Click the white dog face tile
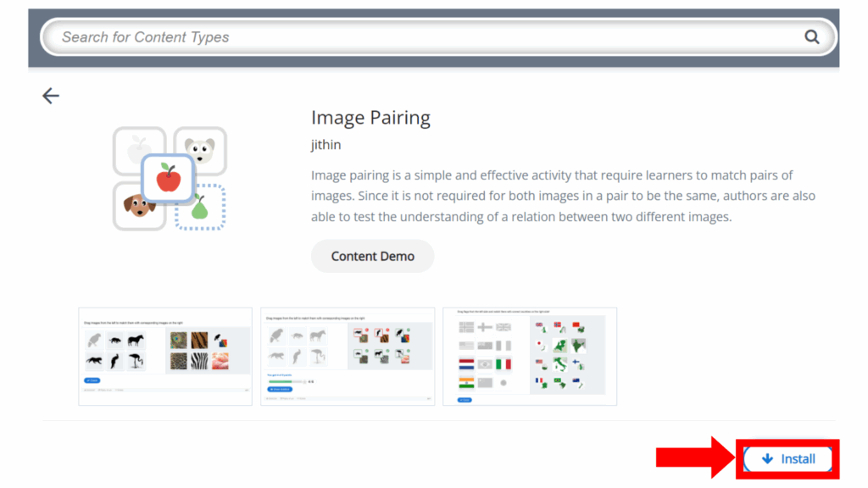Screen dimensions: 868x488 201,150
